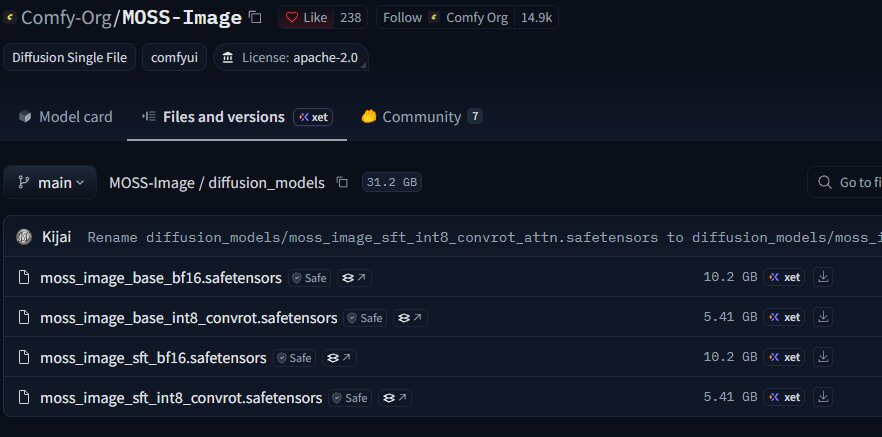Open moss_image_sft_int8_convrot.safetensors file
The width and height of the screenshot is (882, 437).
point(181,398)
